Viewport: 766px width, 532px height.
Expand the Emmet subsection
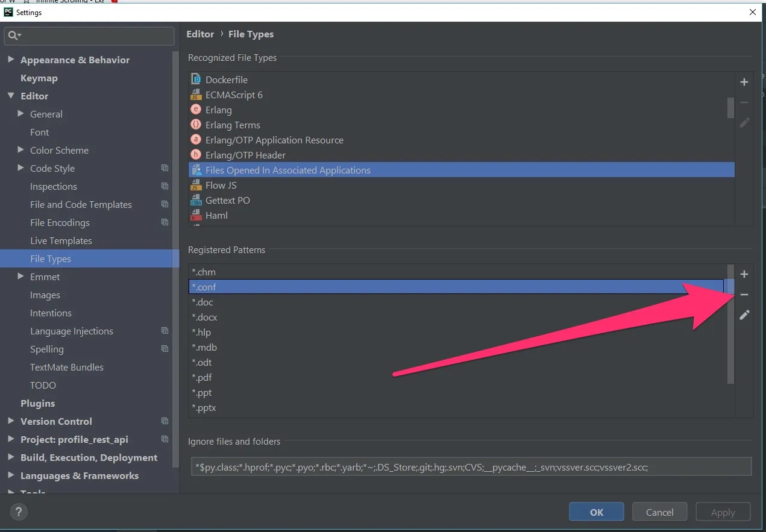coord(21,277)
